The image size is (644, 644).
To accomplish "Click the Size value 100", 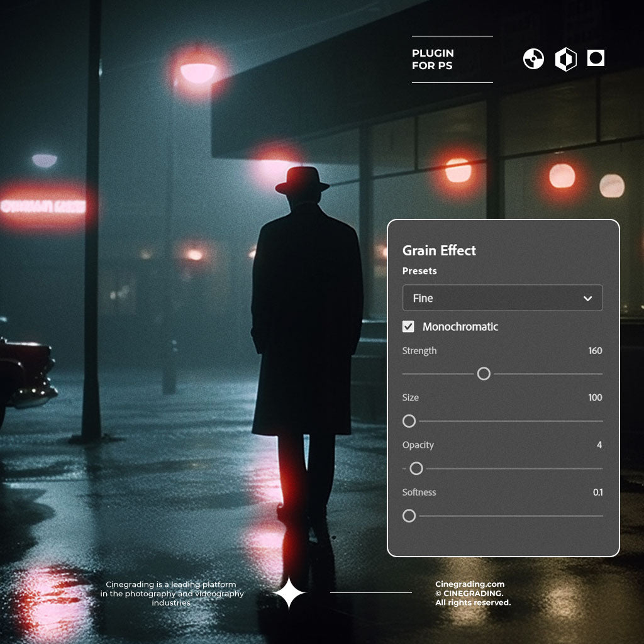I will point(595,397).
